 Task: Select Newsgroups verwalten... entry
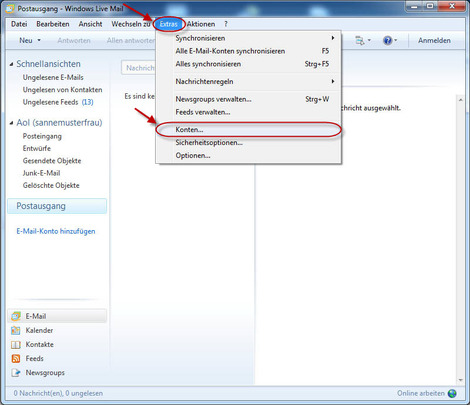pos(249,99)
